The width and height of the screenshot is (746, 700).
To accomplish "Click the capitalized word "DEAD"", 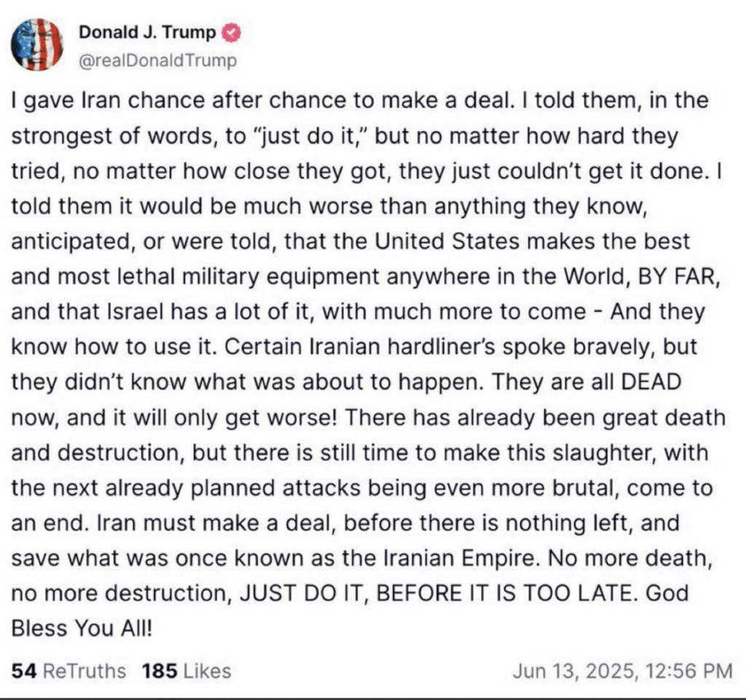I will coord(651,382).
